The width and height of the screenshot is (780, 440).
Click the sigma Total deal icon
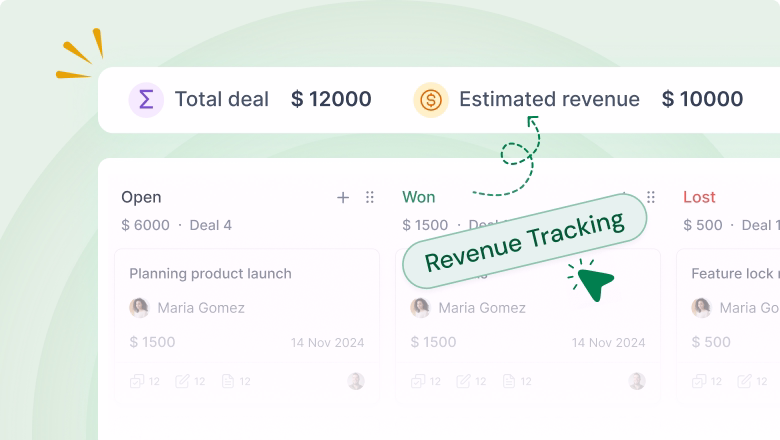146,99
